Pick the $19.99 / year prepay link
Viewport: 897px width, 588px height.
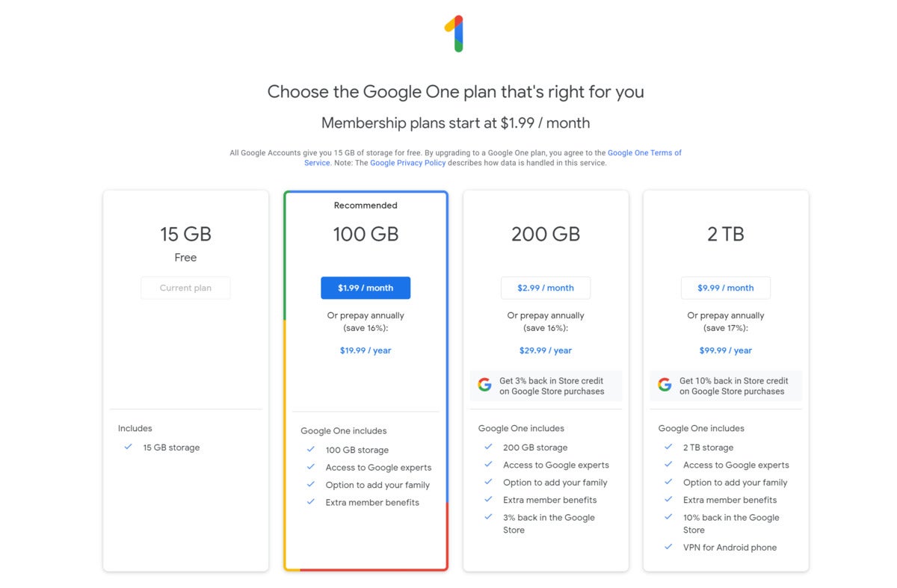pyautogui.click(x=366, y=350)
